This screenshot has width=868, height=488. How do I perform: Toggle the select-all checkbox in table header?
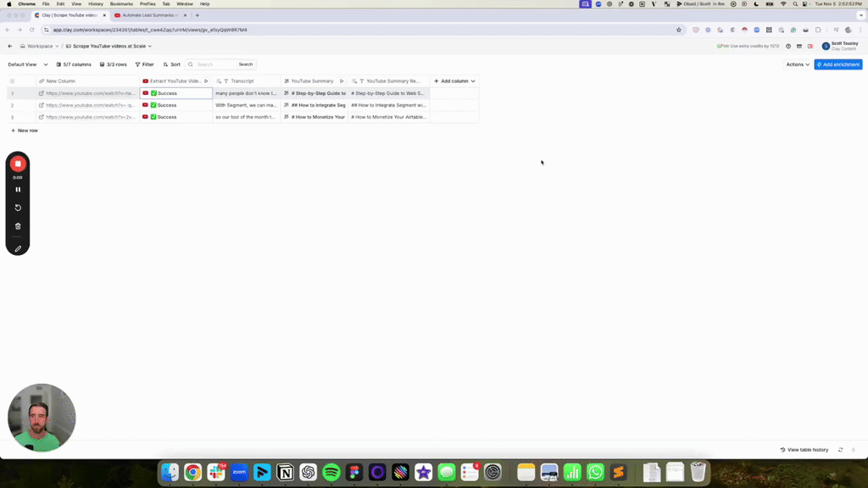tap(12, 81)
